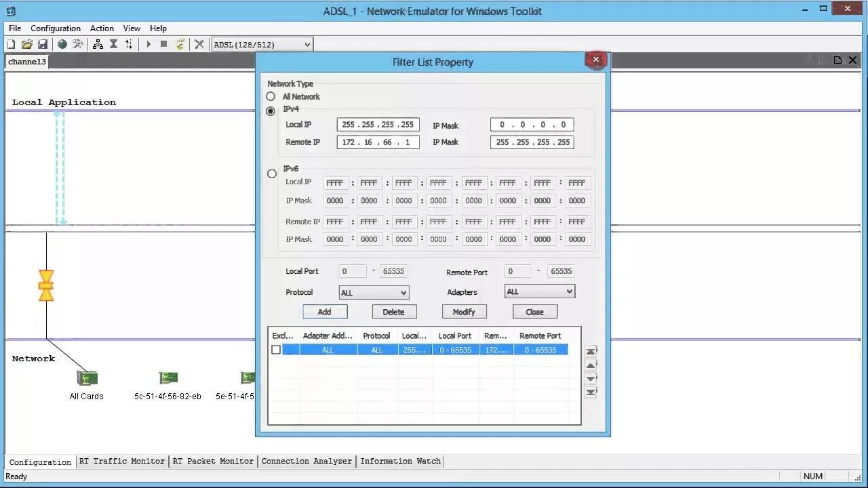Viewport: 868px width, 488px height.
Task: Open the Help menu
Action: 158,28
